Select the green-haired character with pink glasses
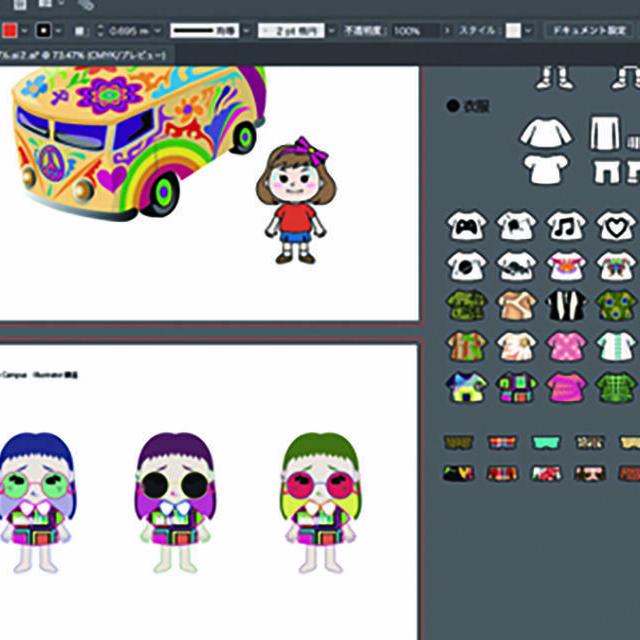The height and width of the screenshot is (640, 640). pos(321,503)
